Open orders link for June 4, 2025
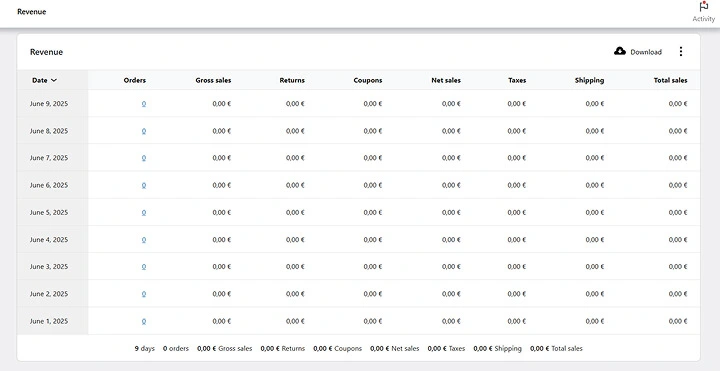 click(x=144, y=240)
